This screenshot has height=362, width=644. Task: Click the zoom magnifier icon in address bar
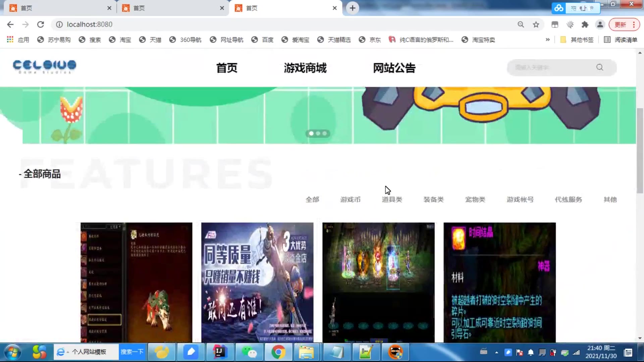(x=521, y=24)
